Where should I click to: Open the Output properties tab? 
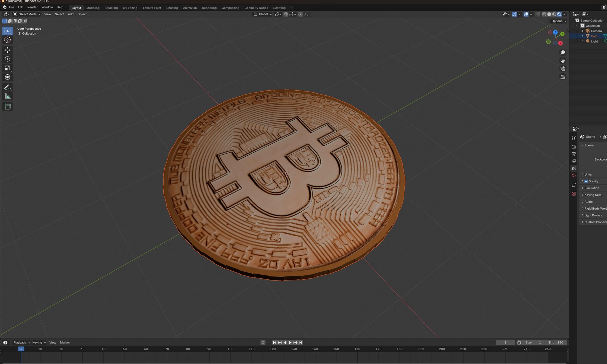tap(574, 154)
